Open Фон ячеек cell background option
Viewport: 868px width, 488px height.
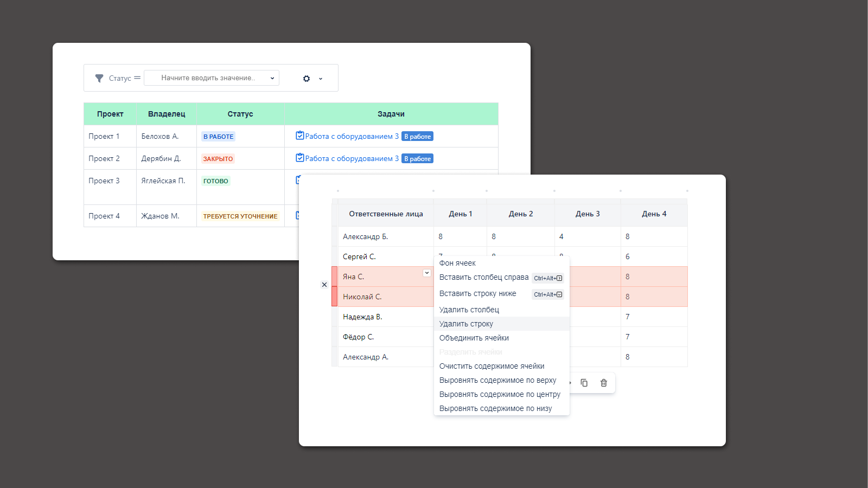coord(457,263)
